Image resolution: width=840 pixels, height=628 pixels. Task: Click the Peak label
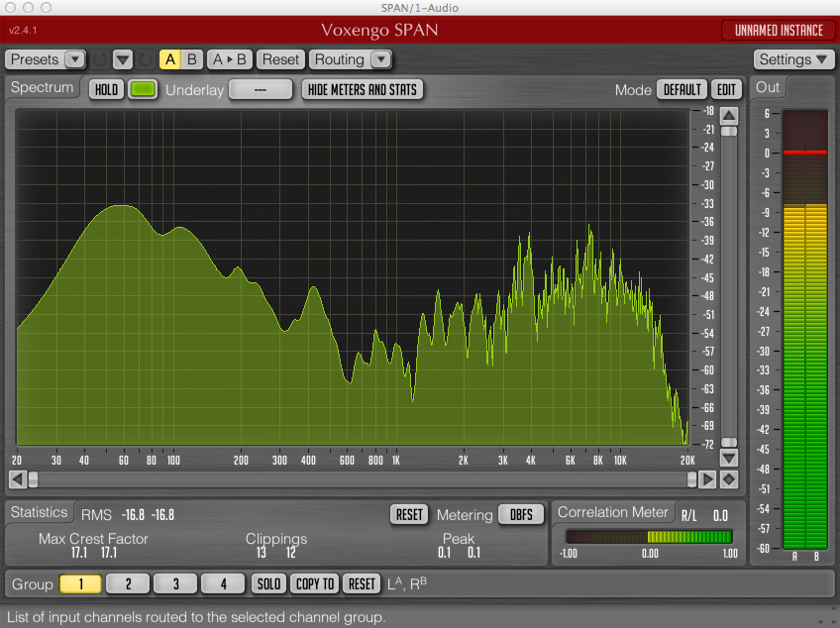point(459,539)
